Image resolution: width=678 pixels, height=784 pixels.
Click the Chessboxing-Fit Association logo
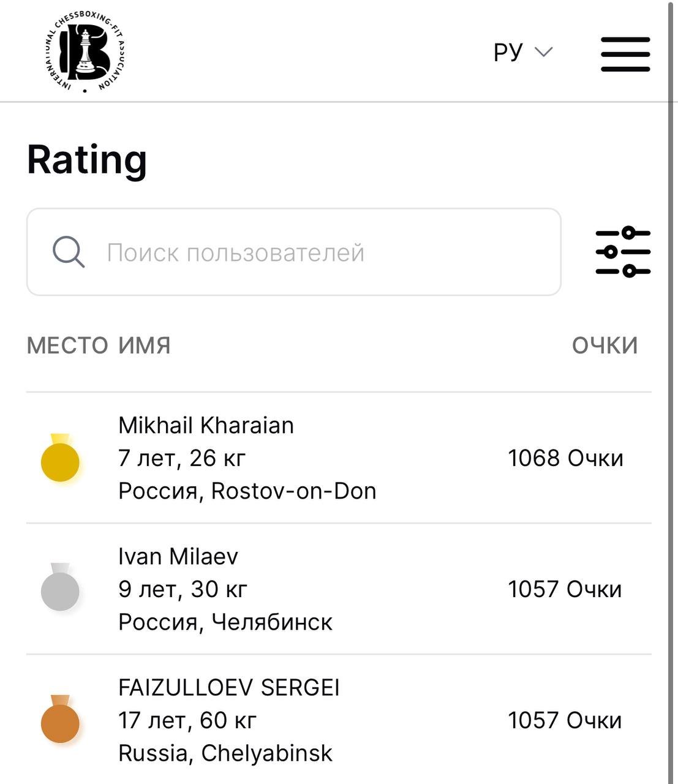tap(85, 51)
